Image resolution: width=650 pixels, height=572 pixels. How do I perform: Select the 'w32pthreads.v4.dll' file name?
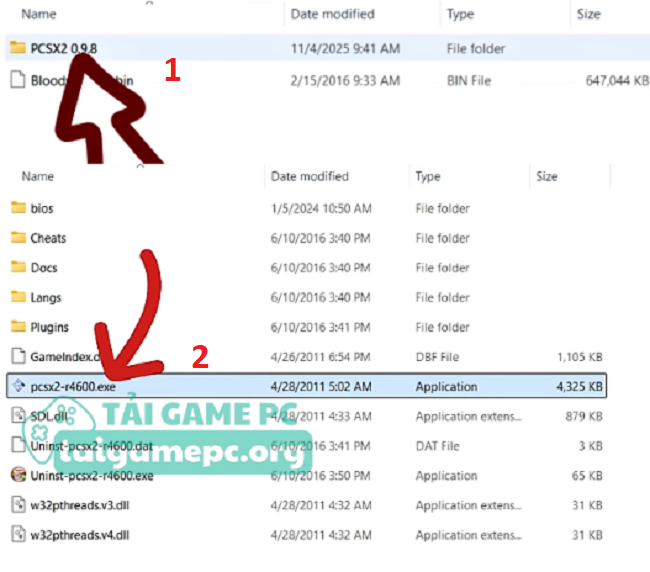pos(80,535)
